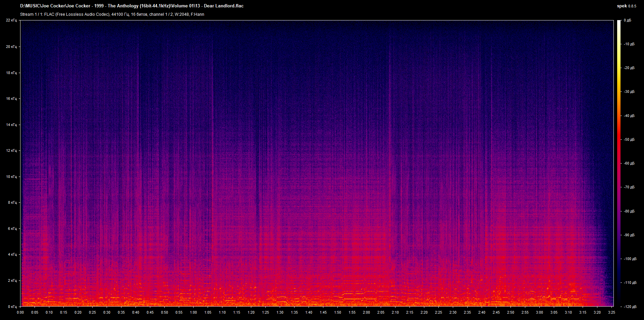Click the 8 кГц frequency axis label
Viewport: 644px width, 320px height.
[x=12, y=202]
